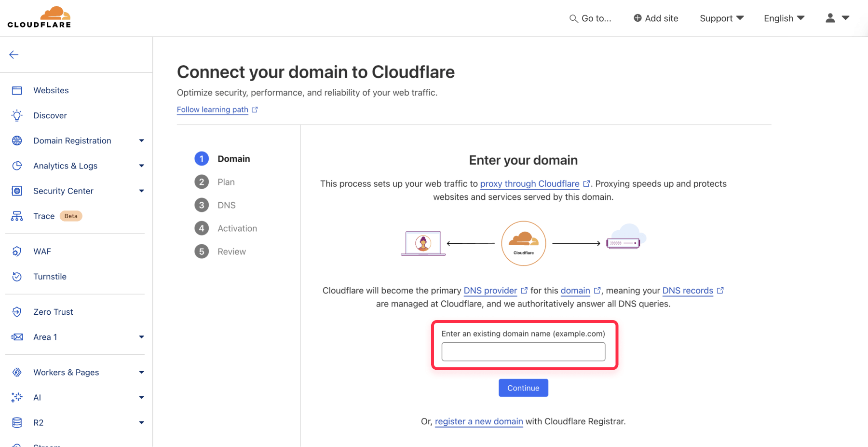Open the Support dropdown
The width and height of the screenshot is (868, 447).
721,18
